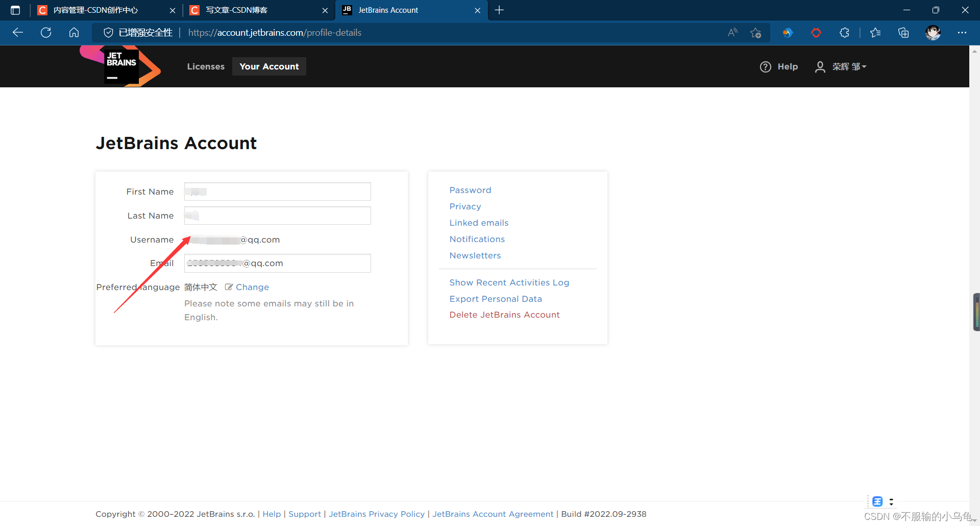Click the Last Name input field
This screenshot has width=980, height=526.
277,216
